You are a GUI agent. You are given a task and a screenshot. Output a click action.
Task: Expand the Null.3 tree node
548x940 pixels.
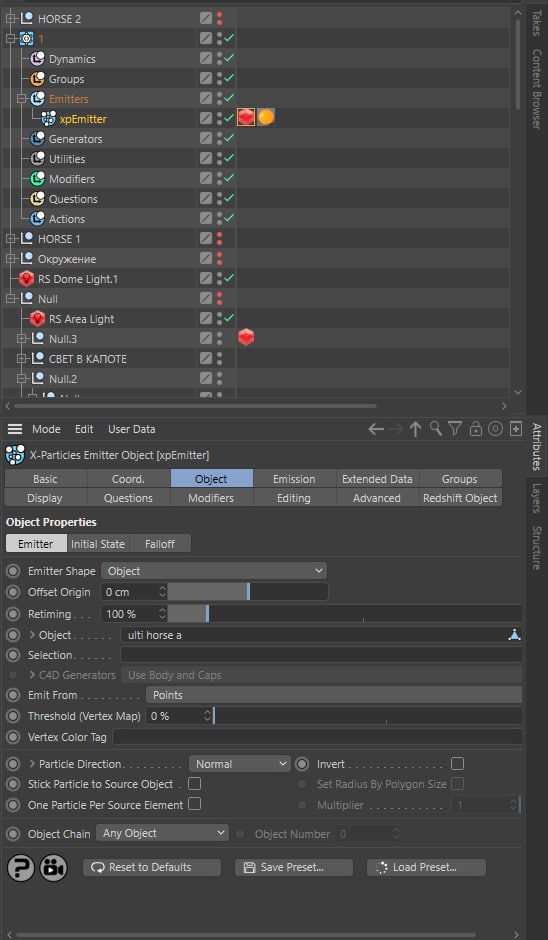pos(22,339)
